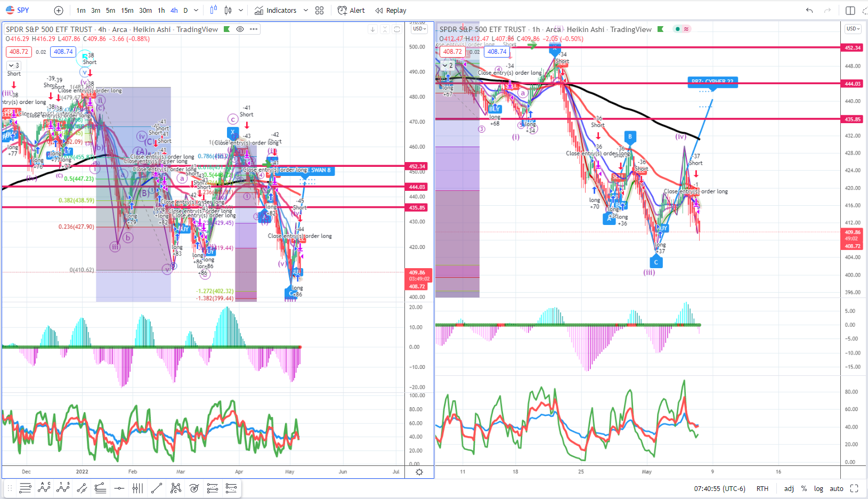Open left chart settings gear

point(419,472)
